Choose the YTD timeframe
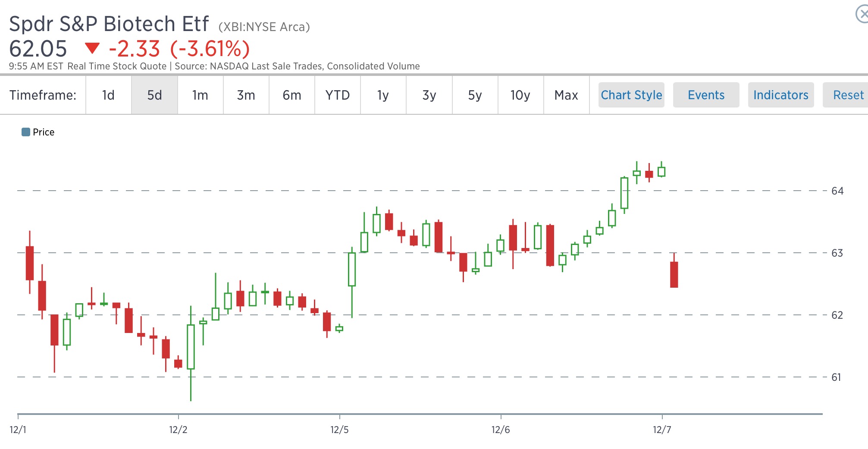 (x=338, y=95)
